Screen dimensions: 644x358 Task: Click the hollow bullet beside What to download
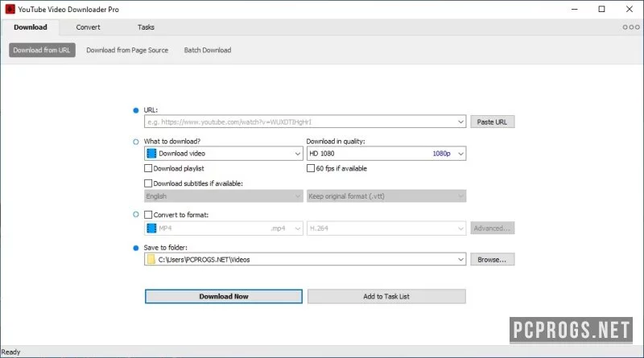(x=136, y=142)
